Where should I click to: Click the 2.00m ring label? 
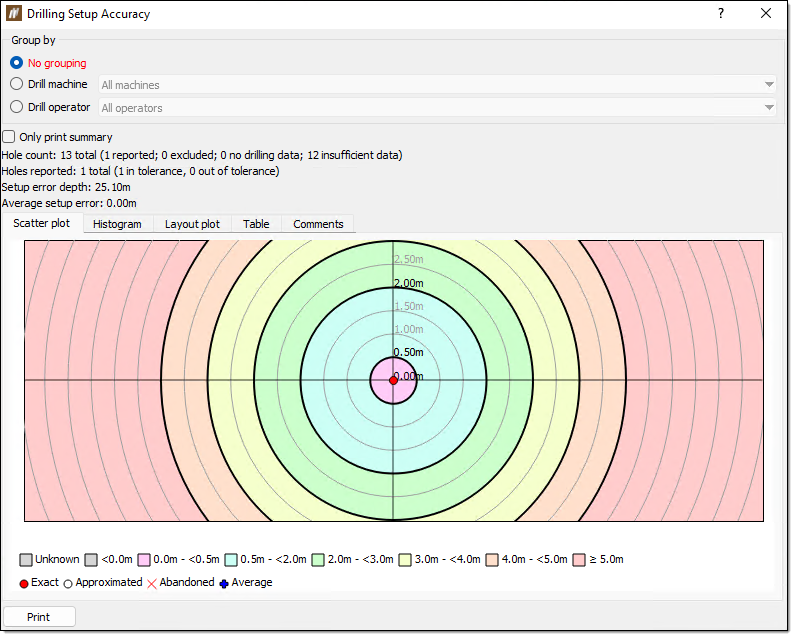tap(409, 284)
